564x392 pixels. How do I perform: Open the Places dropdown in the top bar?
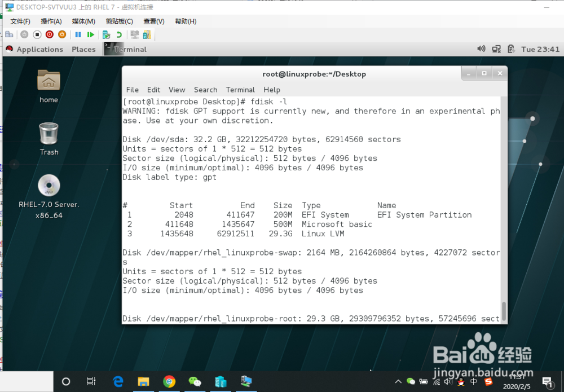tap(83, 49)
